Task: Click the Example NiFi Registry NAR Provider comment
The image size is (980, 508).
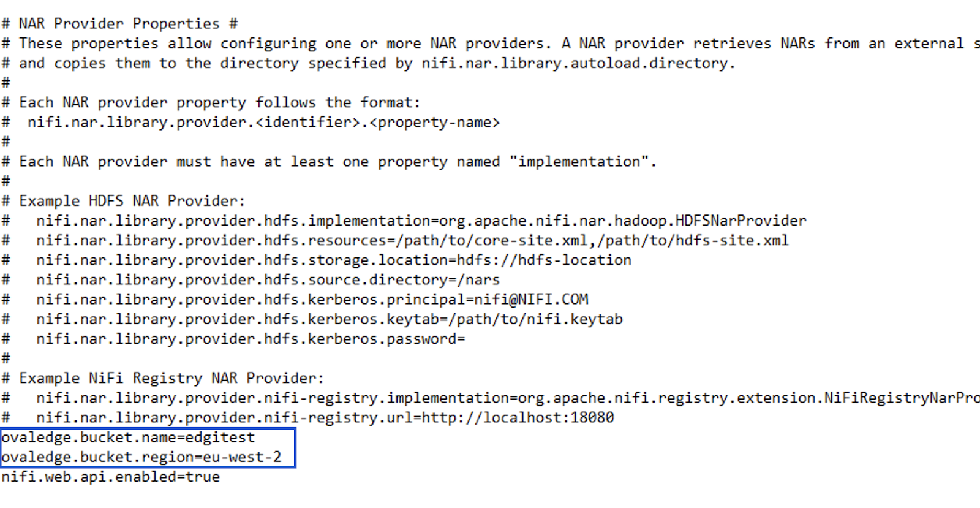Action: pos(171,378)
